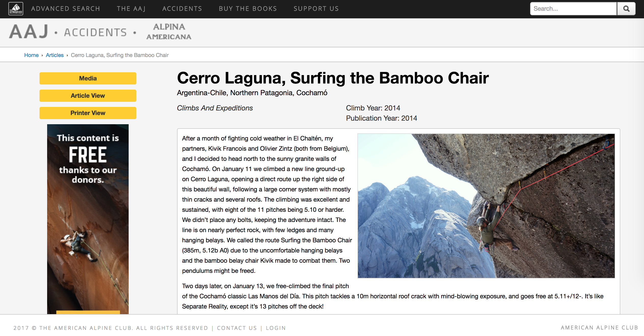Focus the Search text field
The image size is (644, 336).
click(x=573, y=9)
